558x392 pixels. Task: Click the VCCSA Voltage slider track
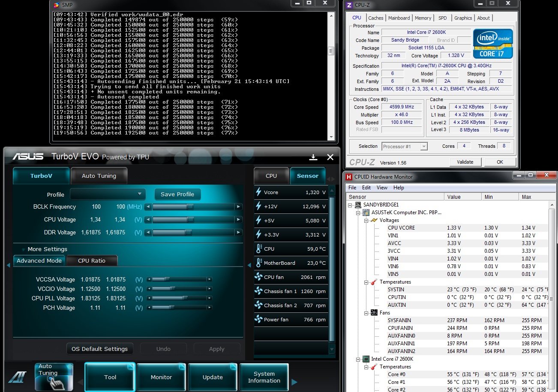(x=180, y=279)
